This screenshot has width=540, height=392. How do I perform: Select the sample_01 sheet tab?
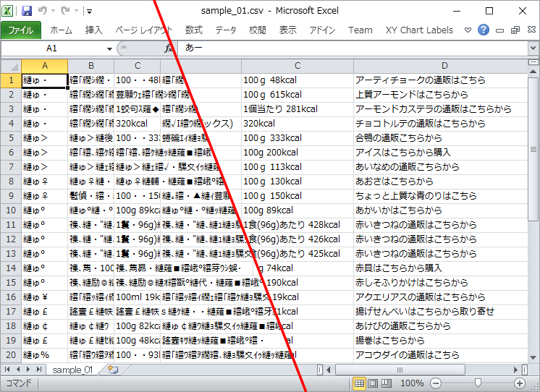point(72,370)
